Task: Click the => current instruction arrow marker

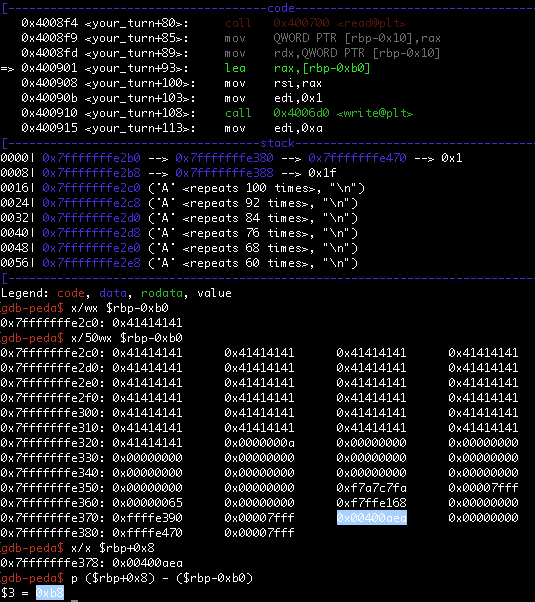Action: pyautogui.click(x=7, y=69)
